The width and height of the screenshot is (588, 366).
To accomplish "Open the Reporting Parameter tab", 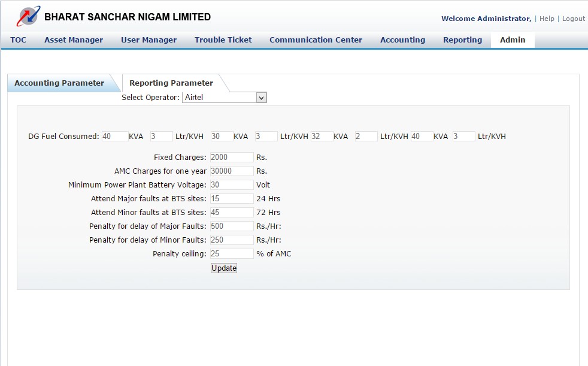I will click(x=169, y=83).
